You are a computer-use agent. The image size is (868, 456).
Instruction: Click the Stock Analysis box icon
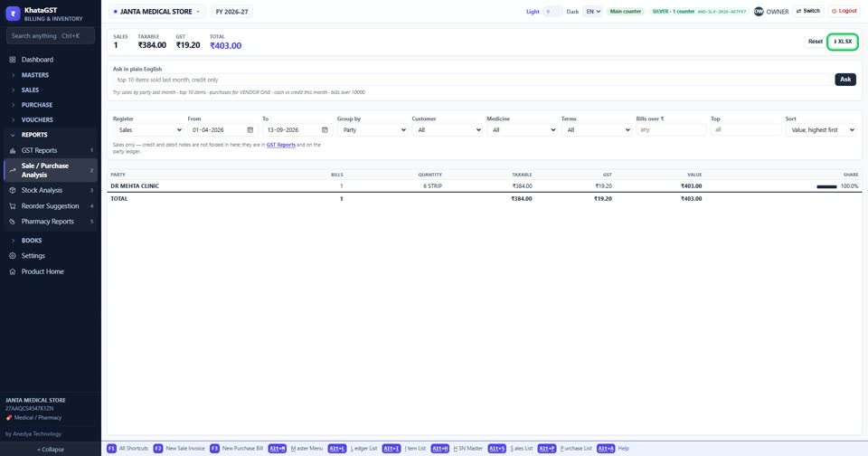12,190
